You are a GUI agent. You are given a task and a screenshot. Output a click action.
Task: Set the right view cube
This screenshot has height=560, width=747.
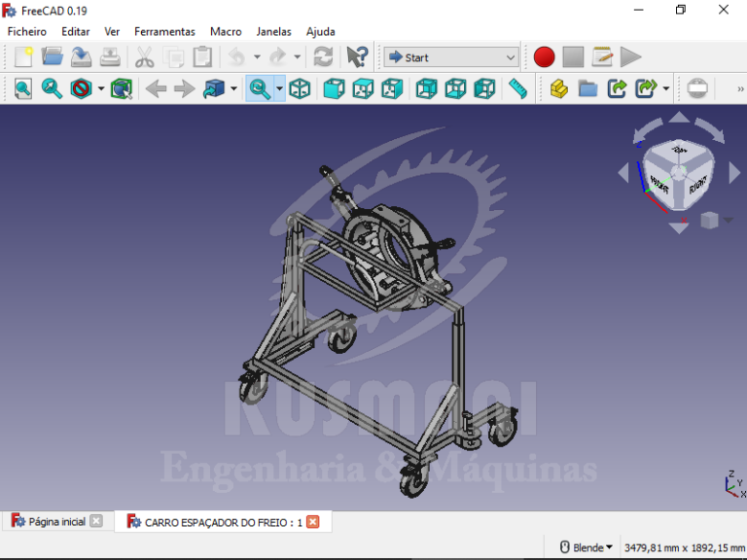[x=392, y=88]
